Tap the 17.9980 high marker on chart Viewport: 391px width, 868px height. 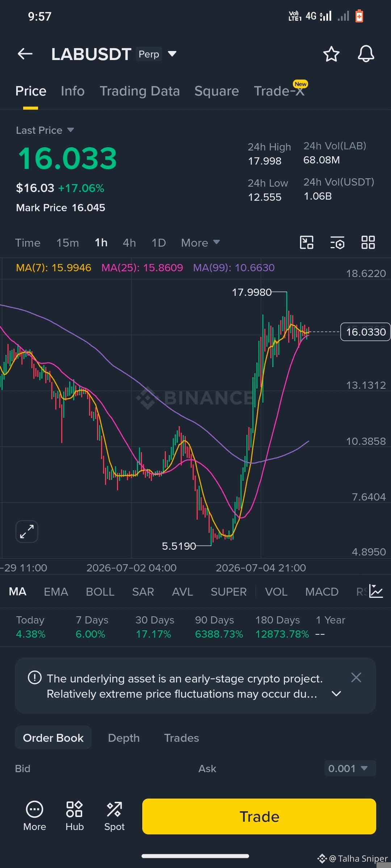(252, 292)
